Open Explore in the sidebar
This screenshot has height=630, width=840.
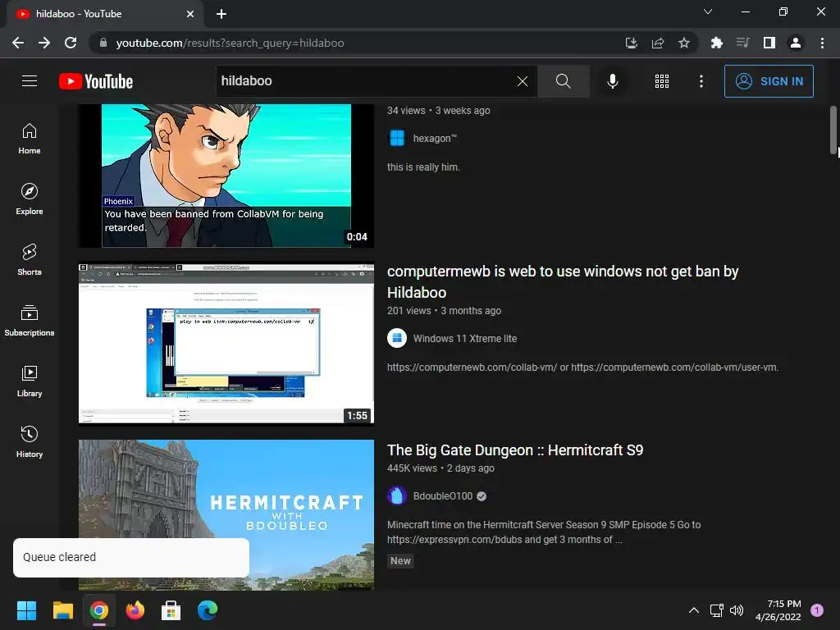coord(30,199)
